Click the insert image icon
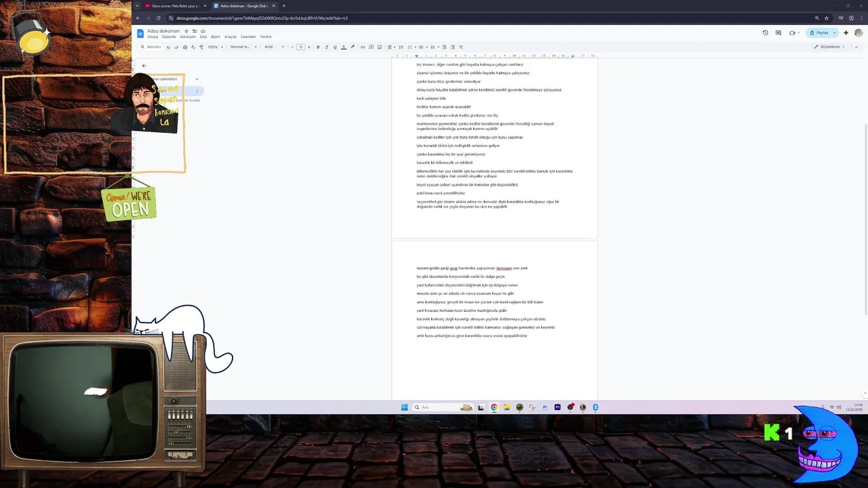 pyautogui.click(x=380, y=47)
